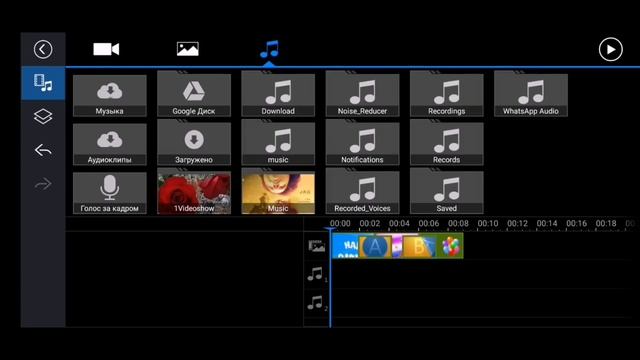Open the Notifications folder

coord(362,144)
